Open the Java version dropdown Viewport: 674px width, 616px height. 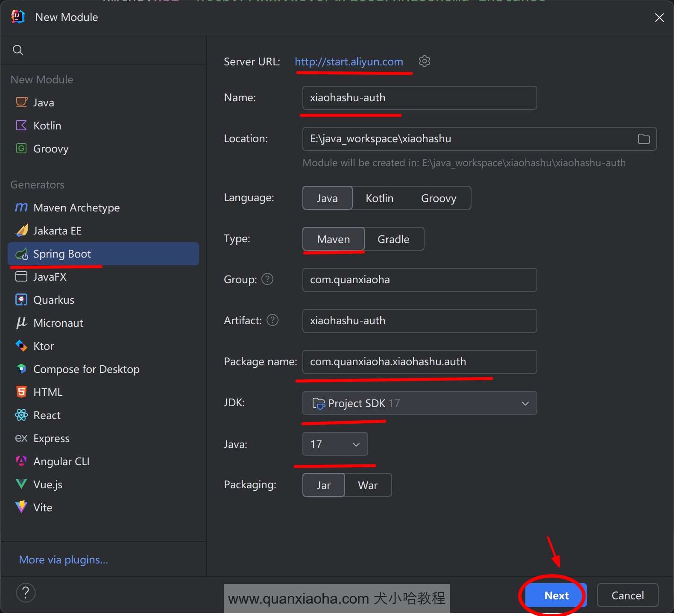(x=335, y=444)
